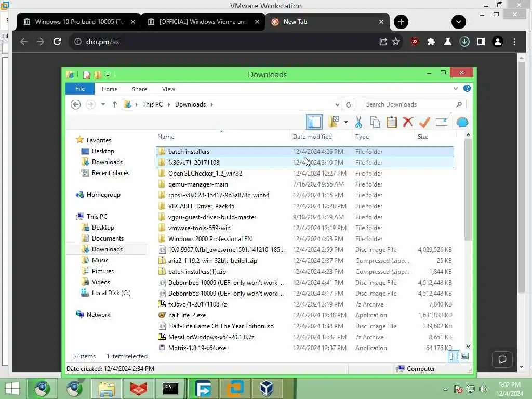
Task: Click This PC in the address breadcrumb
Action: 152,104
